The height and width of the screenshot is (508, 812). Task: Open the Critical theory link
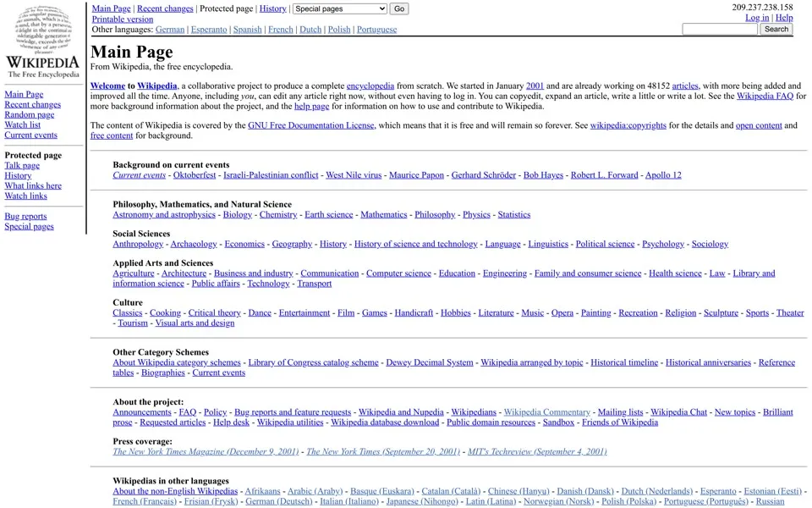[214, 313]
